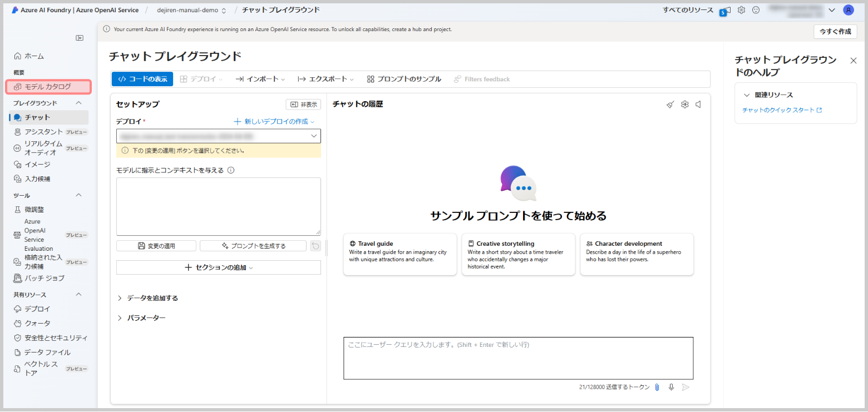Open announcements megaphone icon
This screenshot has height=412, width=868.
(726, 11)
